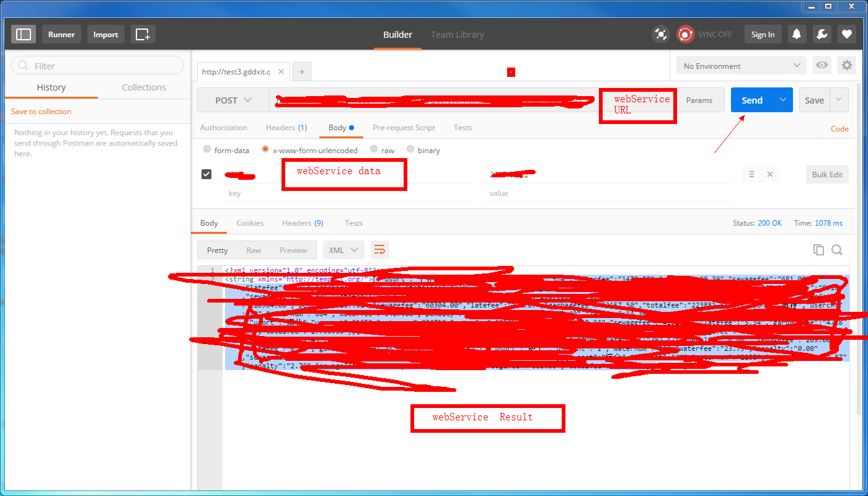Switch to the Team Library tab
The height and width of the screenshot is (496, 868).
click(457, 35)
